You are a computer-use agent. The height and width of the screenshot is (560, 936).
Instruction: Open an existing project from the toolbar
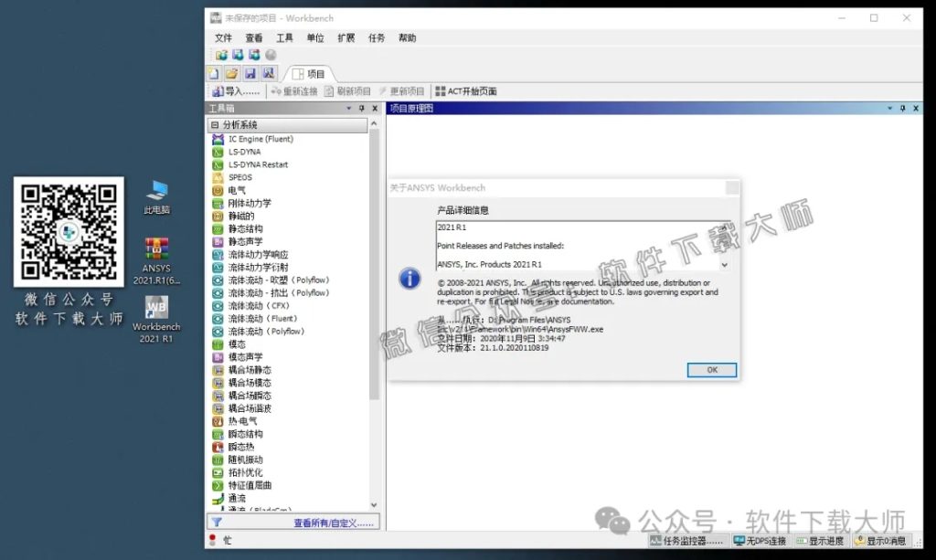click(232, 73)
